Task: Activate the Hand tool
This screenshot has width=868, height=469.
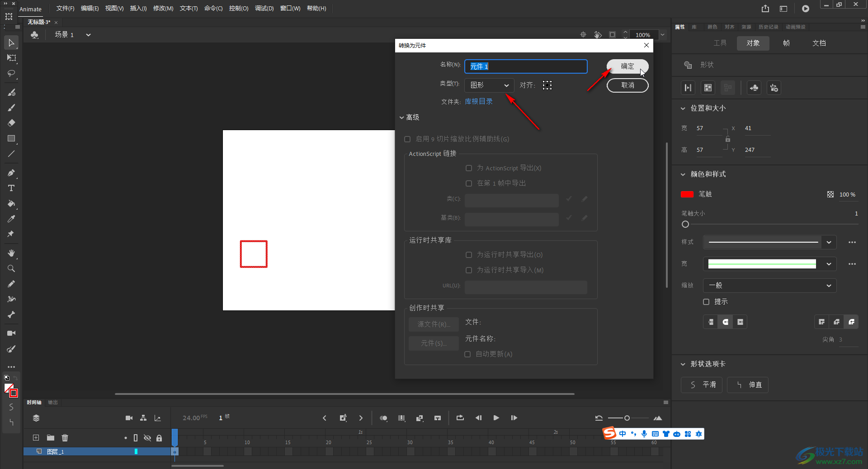Action: pos(11,253)
